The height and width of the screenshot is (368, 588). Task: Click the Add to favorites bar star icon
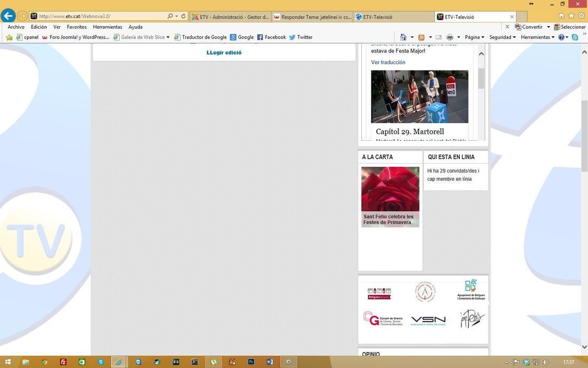pyautogui.click(x=10, y=37)
